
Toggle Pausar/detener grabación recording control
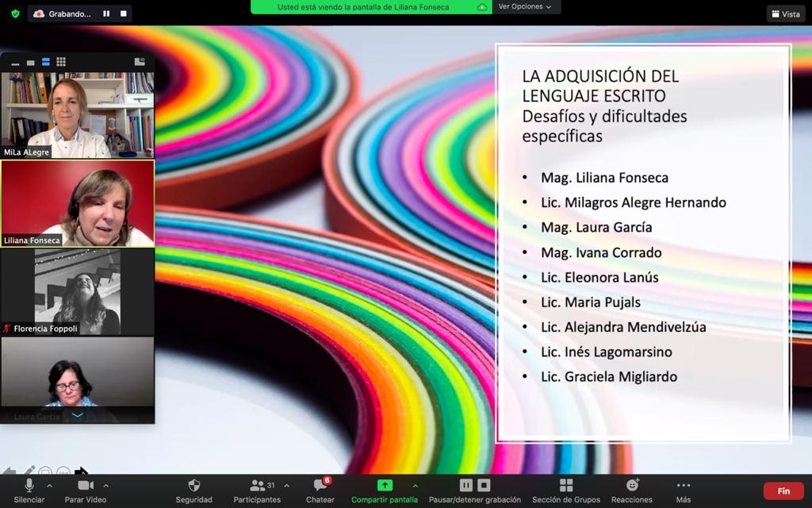[474, 491]
